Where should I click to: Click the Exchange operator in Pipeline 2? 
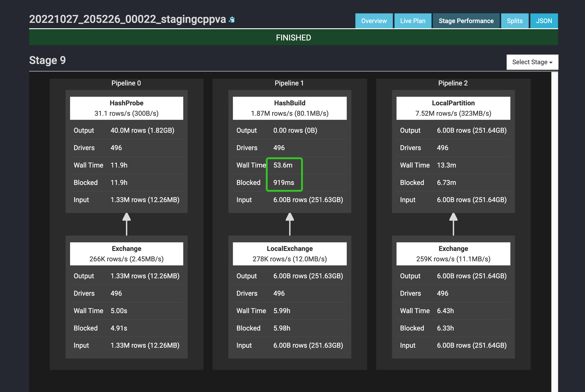click(453, 253)
